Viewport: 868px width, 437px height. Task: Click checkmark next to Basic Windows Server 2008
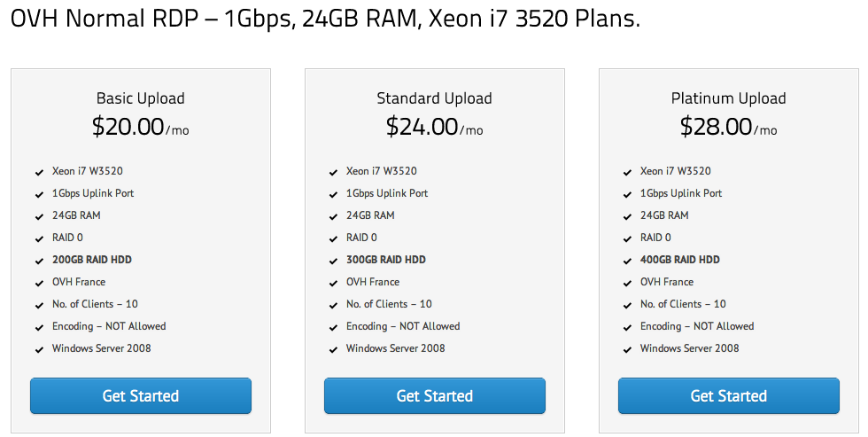pos(39,349)
